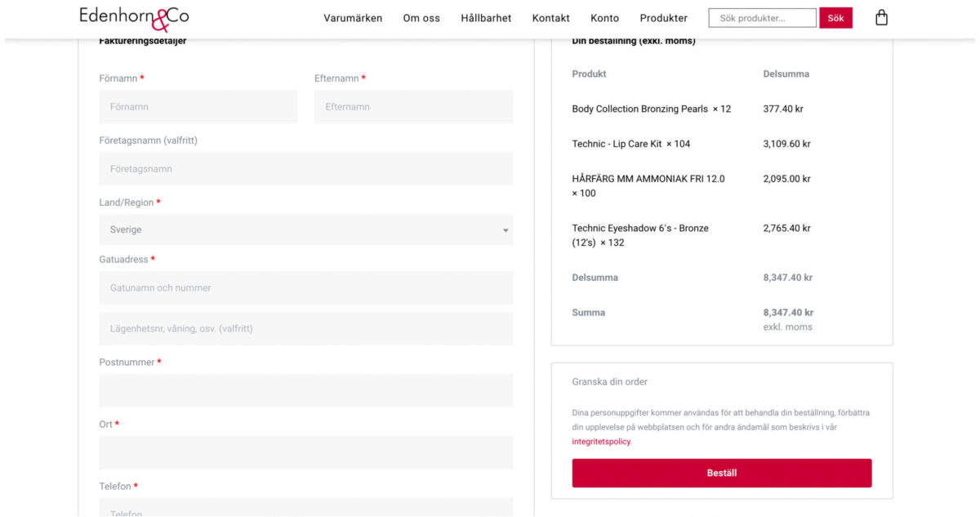This screenshot has height=517, width=980.
Task: Click the Delsumma column header
Action: (786, 74)
